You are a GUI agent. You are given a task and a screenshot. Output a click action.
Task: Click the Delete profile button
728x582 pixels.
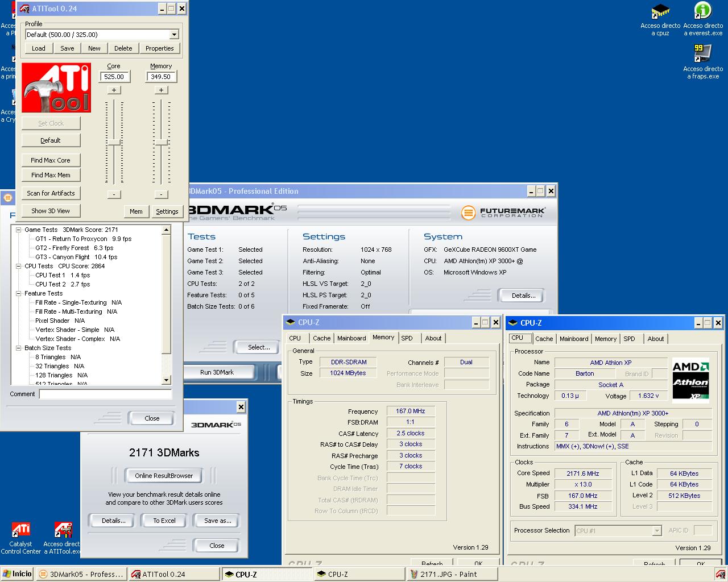[x=123, y=48]
